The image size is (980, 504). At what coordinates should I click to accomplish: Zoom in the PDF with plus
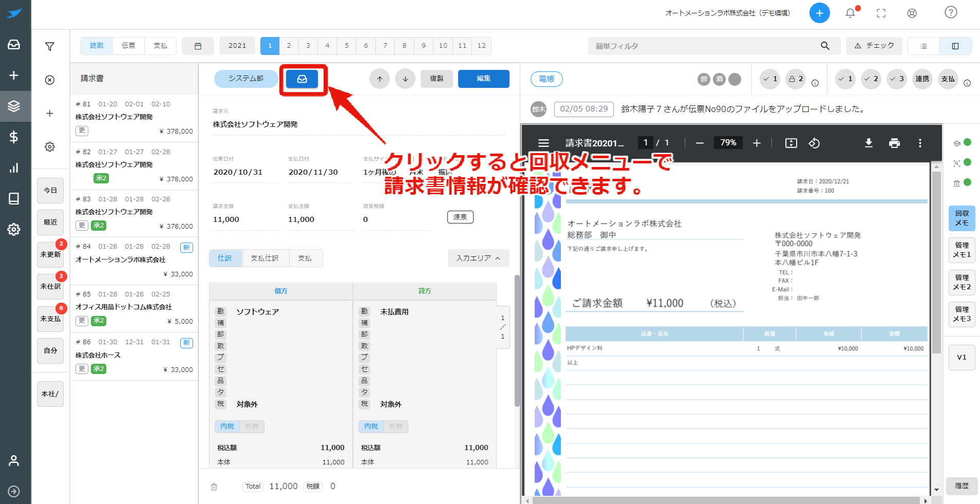coord(757,143)
